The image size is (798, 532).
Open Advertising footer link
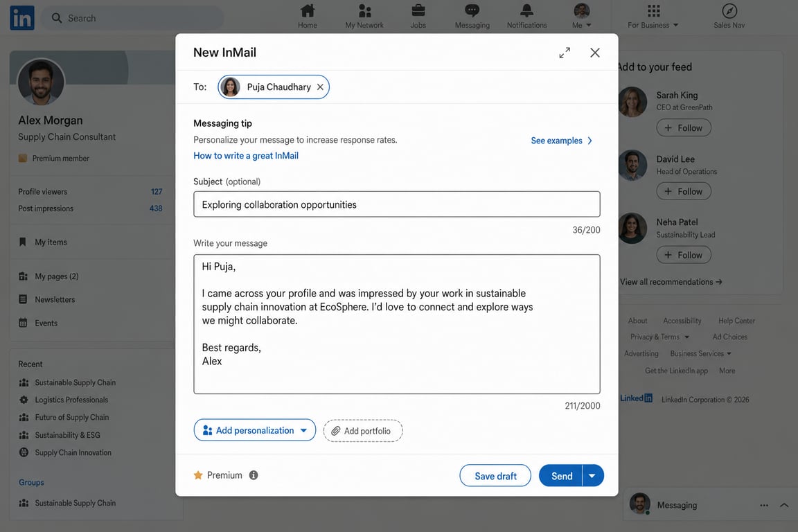(641, 353)
